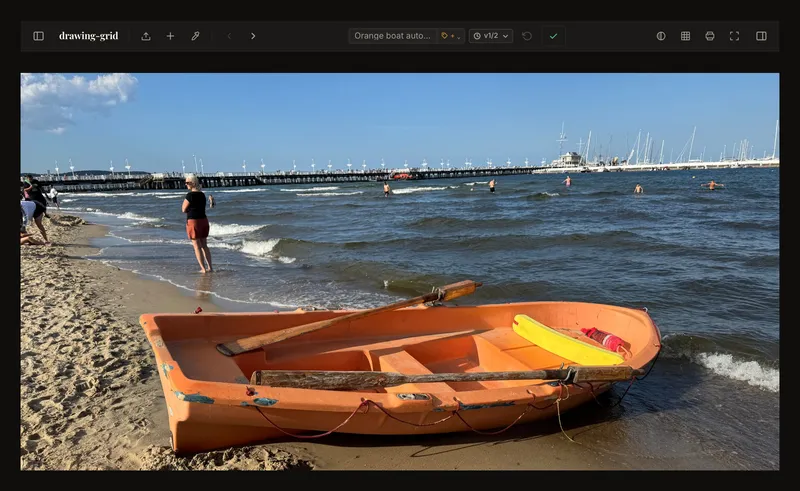Add a new image with the plus icon
Screen dimensions: 800x491
coord(170,36)
